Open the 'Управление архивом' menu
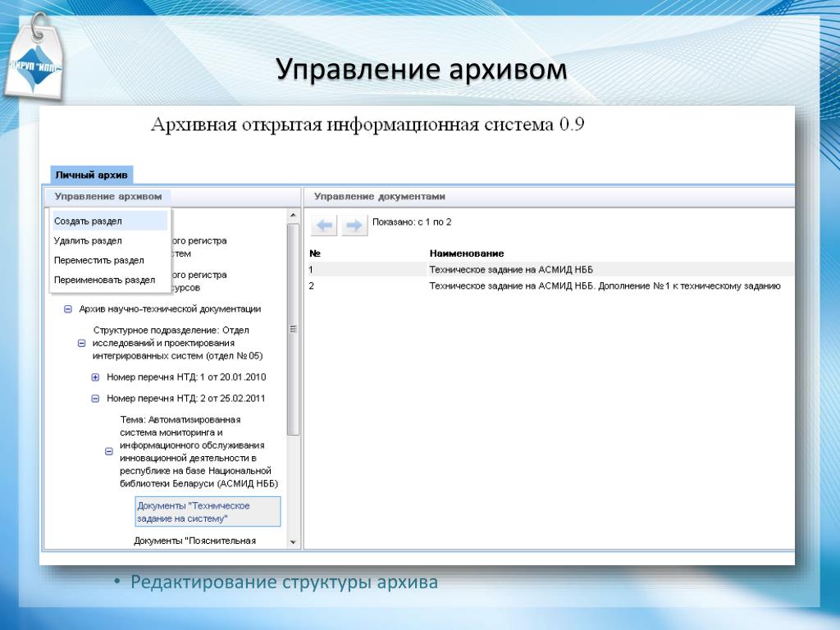This screenshot has height=630, width=840. point(108,197)
